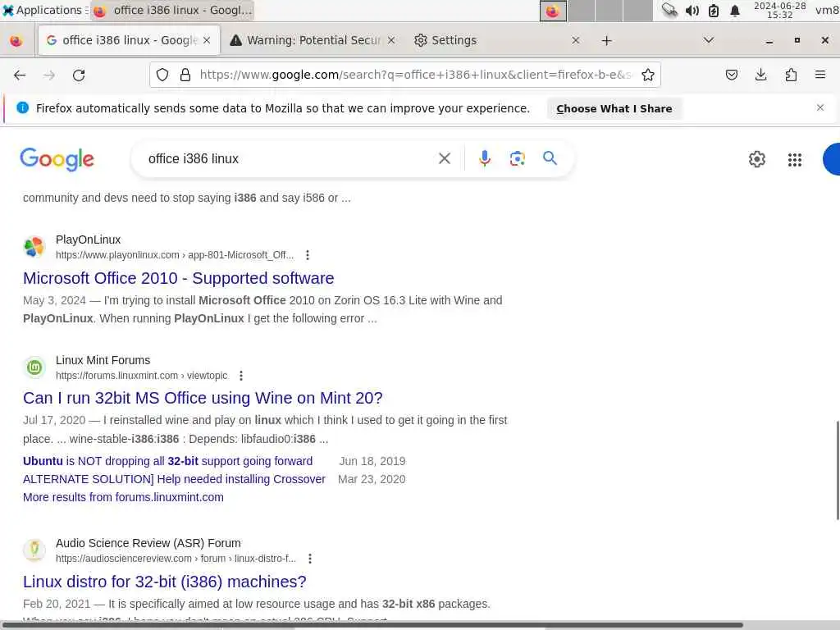Open Pocket save icon
Screen dimensions: 840x630
click(731, 75)
